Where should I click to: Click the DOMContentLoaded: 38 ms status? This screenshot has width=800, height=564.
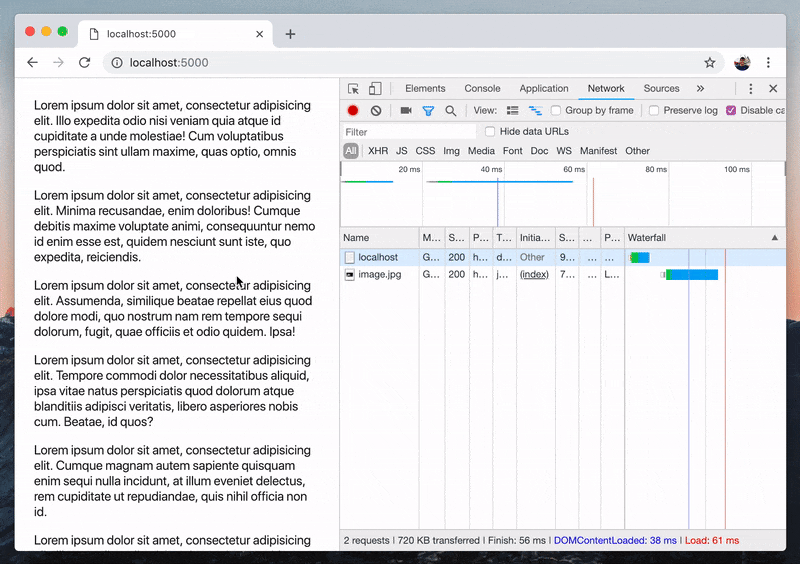point(615,541)
